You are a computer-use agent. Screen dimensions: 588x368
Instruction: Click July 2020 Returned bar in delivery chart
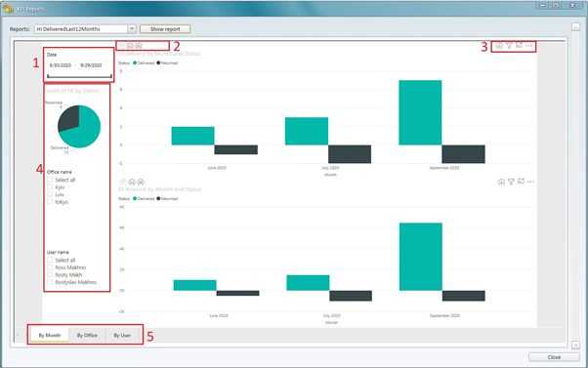click(x=350, y=154)
